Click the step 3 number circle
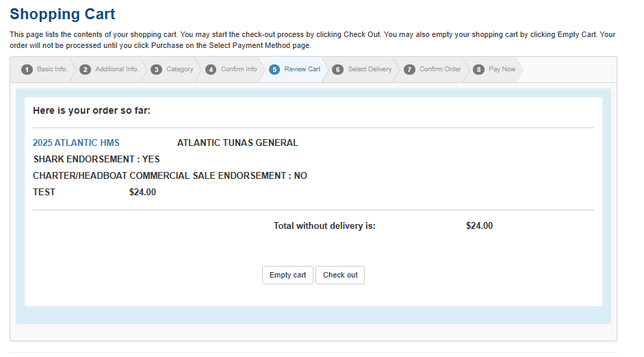The width and height of the screenshot is (644, 357). coord(156,70)
